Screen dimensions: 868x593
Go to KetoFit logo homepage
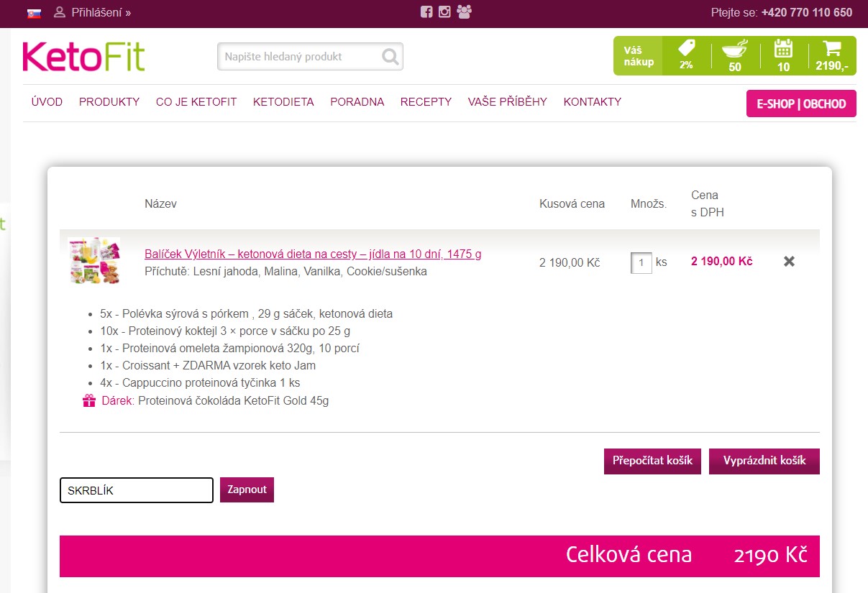coord(83,56)
